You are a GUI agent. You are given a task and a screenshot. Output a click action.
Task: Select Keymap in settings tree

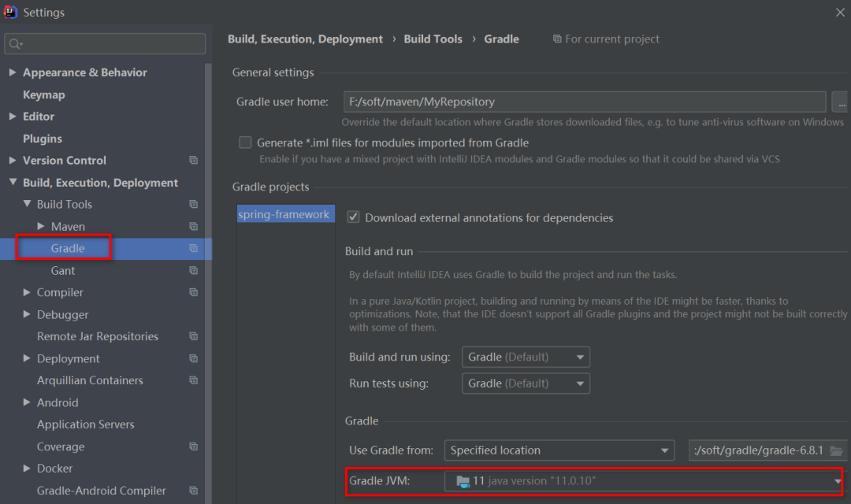coord(43,94)
